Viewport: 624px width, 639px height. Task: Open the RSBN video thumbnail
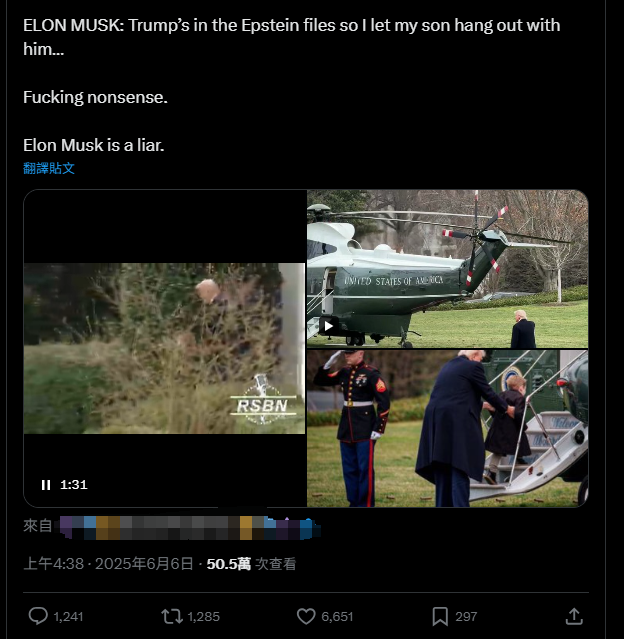(x=164, y=348)
